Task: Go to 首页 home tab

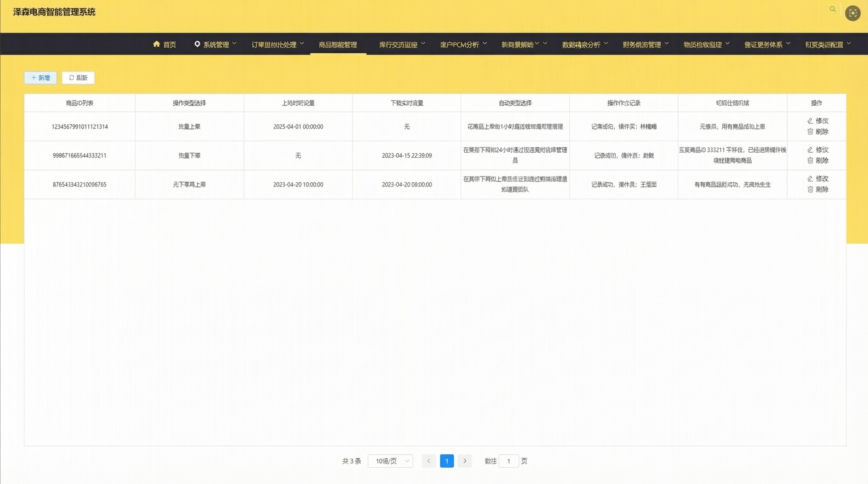Action: [x=164, y=44]
